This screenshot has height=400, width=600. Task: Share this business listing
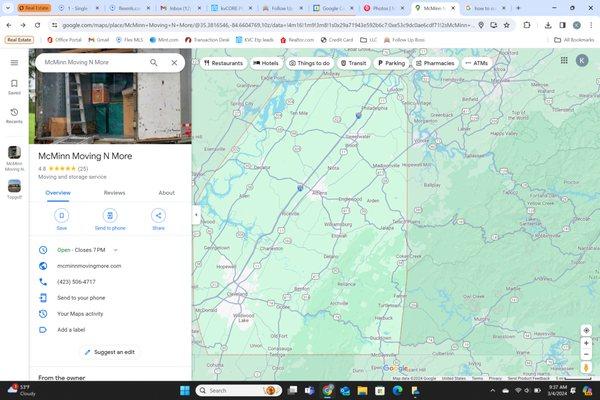[158, 215]
